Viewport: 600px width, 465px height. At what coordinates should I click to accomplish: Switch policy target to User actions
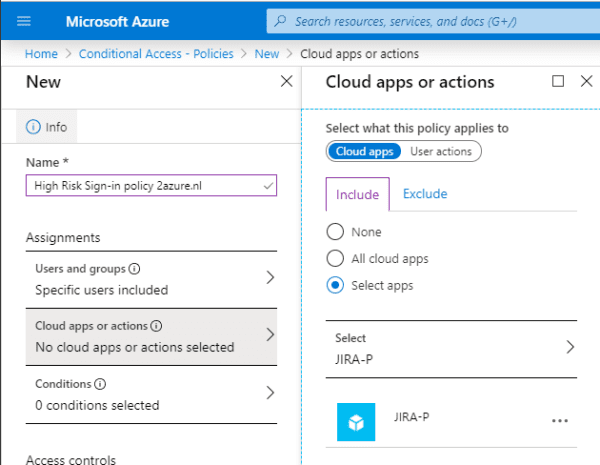pos(441,151)
